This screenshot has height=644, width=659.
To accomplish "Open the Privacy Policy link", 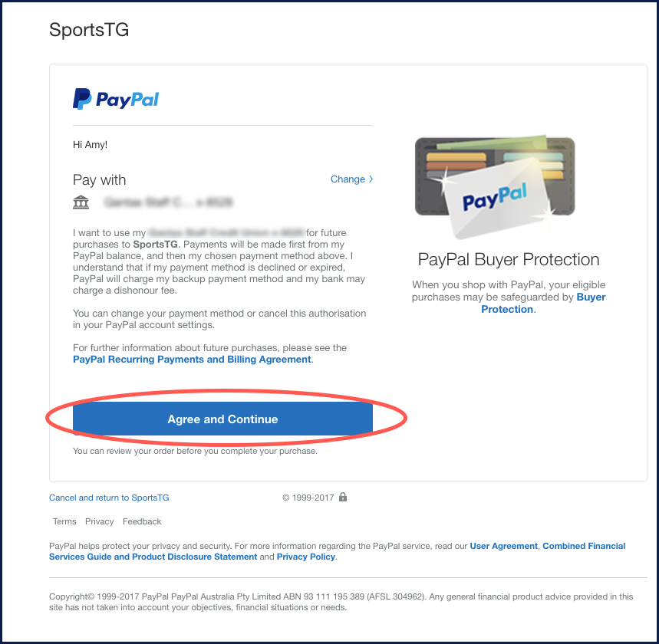I will pyautogui.click(x=305, y=557).
